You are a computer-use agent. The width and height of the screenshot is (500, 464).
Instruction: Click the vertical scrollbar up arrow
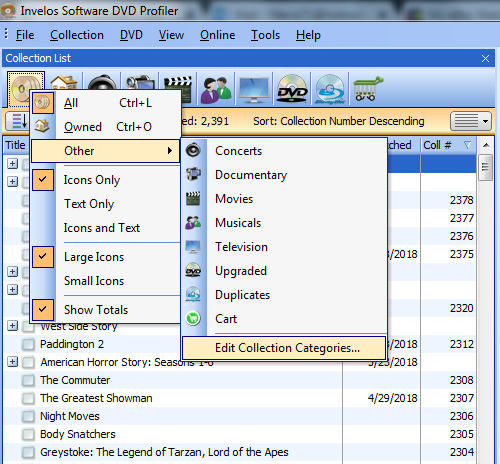coord(486,145)
